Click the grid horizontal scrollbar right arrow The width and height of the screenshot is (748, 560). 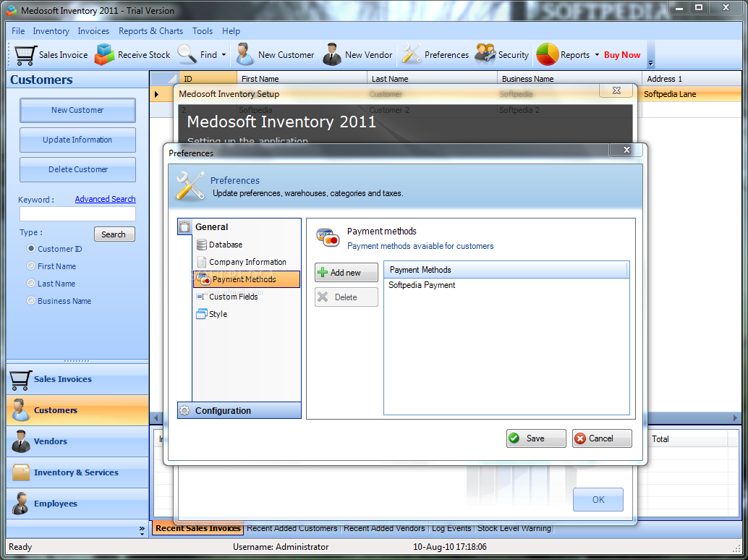[735, 418]
